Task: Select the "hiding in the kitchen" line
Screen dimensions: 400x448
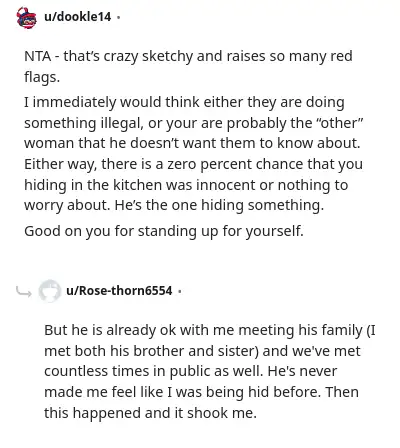Action: click(x=186, y=185)
